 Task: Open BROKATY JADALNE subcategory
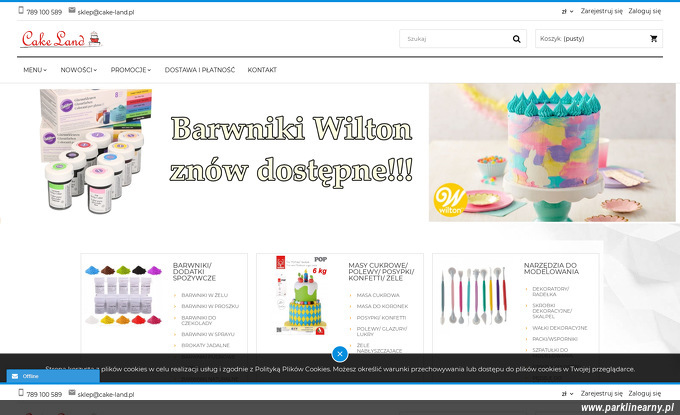point(205,346)
